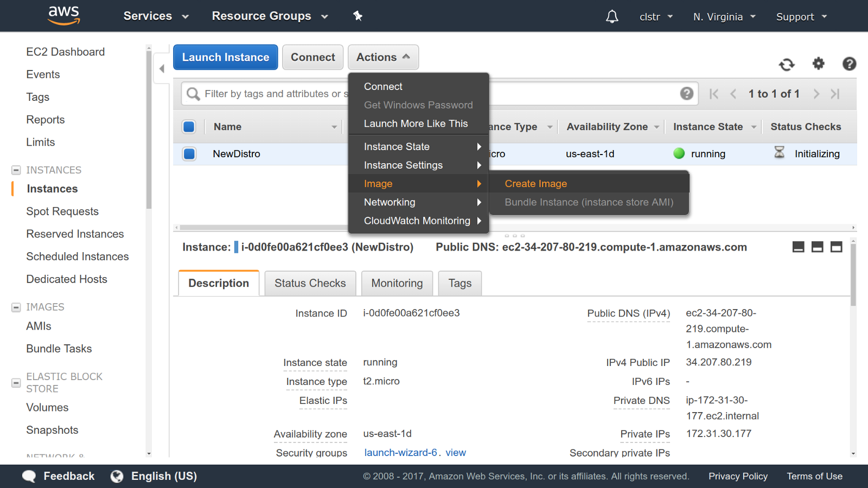Click the Launch Instance button

click(226, 57)
